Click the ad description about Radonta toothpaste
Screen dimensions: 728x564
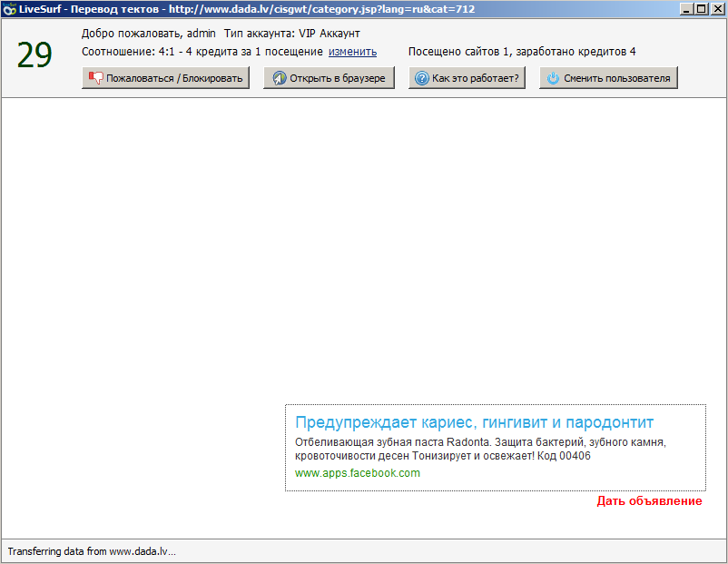[480, 449]
